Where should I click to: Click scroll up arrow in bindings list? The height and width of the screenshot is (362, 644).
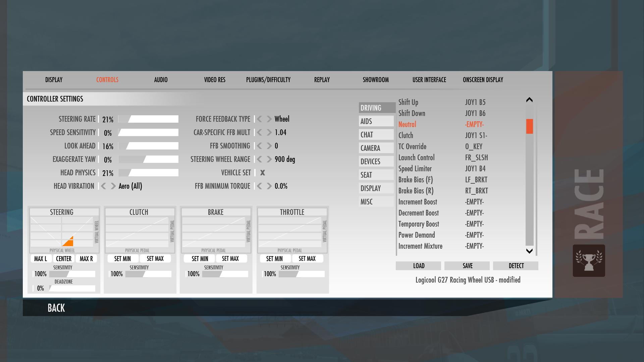coord(529,100)
